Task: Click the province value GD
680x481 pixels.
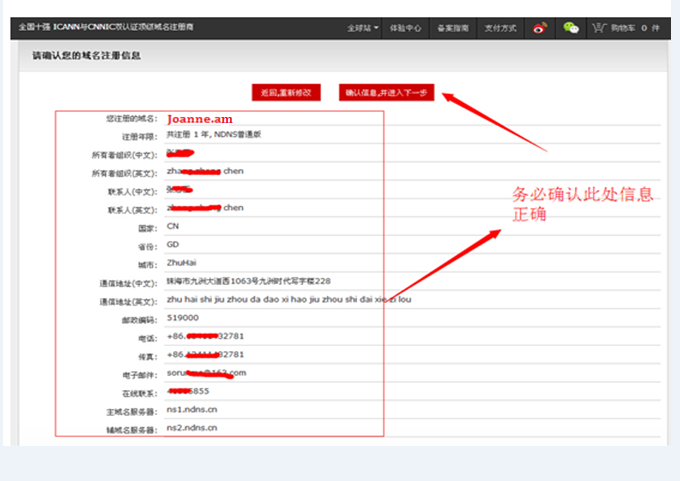Action: pos(173,244)
